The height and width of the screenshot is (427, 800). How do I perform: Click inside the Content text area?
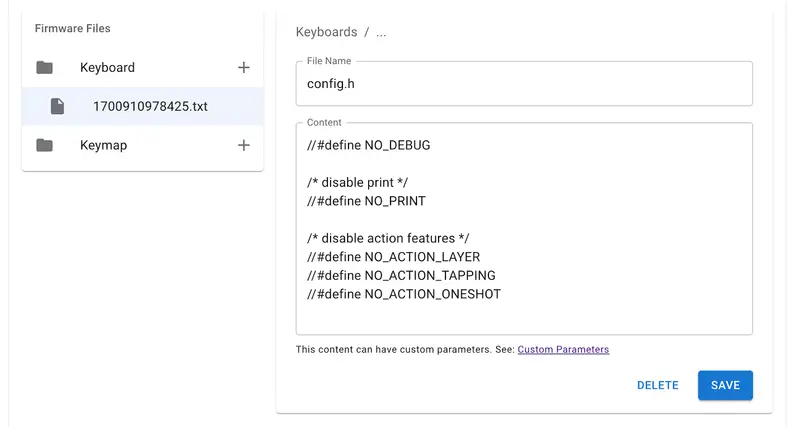point(600,315)
